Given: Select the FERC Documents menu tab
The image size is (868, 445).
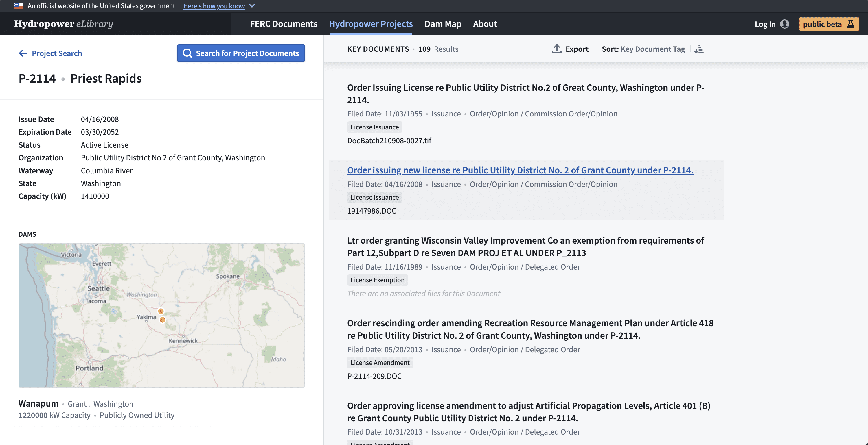Looking at the screenshot, I should coord(284,23).
